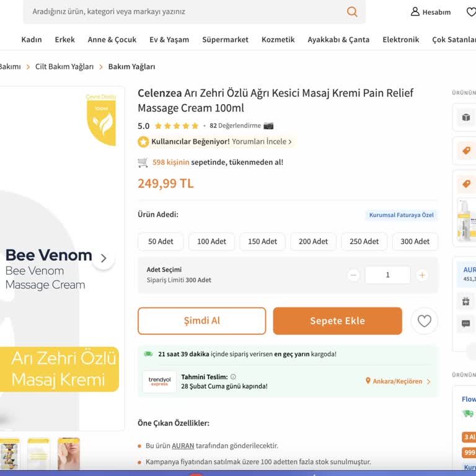Decrease quantity with the minus button
This screenshot has height=476, width=476.
point(353,275)
